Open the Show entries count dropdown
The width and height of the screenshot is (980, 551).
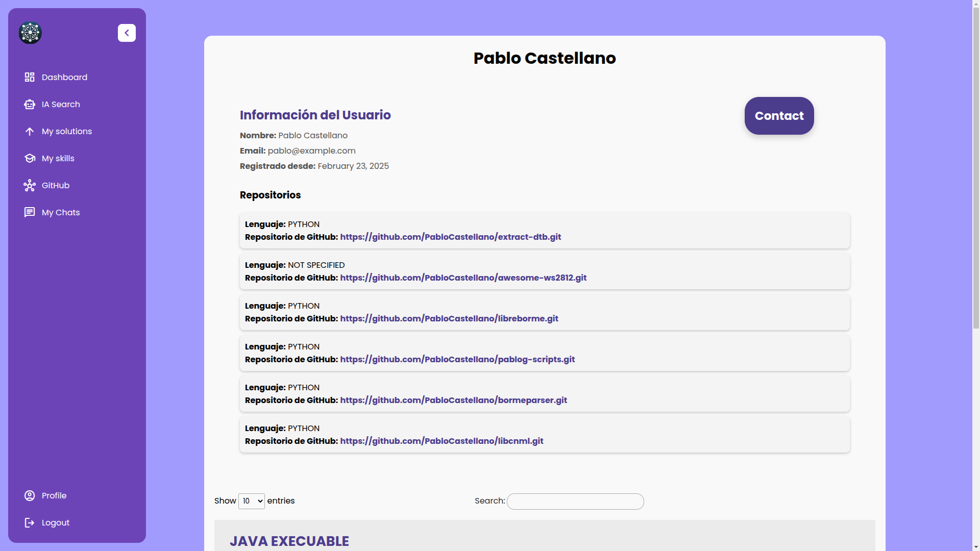click(251, 501)
